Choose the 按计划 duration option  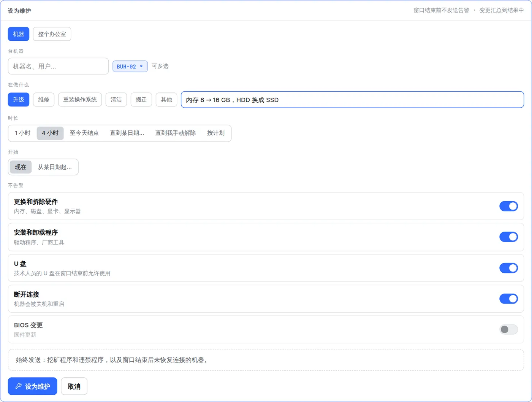216,133
